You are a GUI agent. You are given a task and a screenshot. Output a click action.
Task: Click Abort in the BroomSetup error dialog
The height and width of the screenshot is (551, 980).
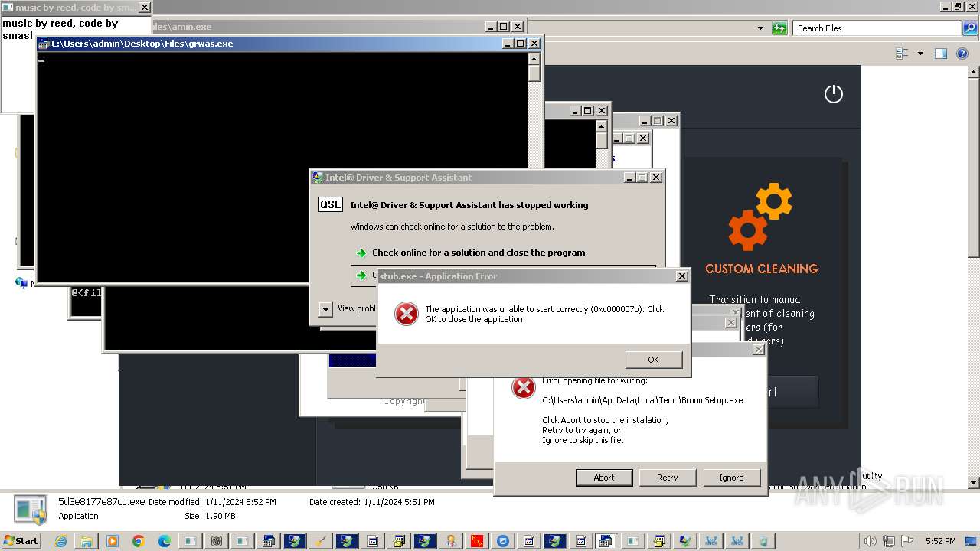pyautogui.click(x=604, y=478)
